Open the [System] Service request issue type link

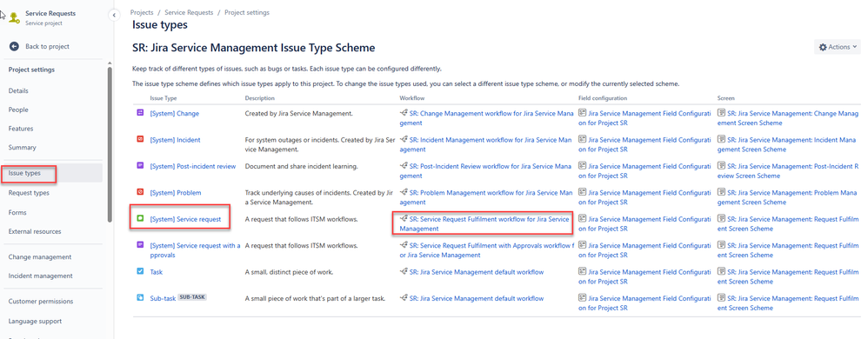point(185,219)
